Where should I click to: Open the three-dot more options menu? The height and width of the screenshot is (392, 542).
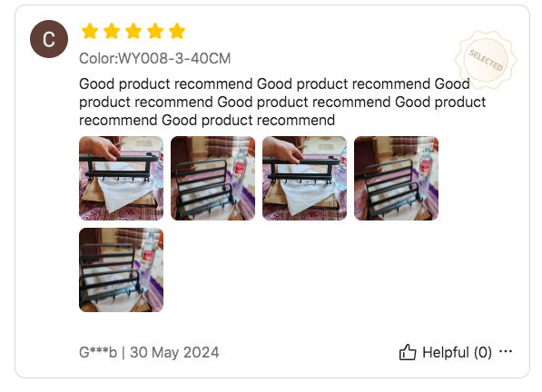coord(506,351)
